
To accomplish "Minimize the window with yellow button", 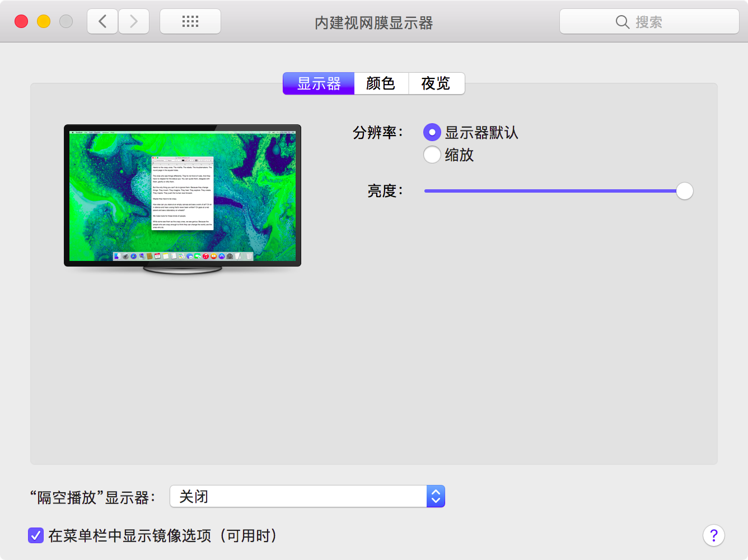I will (x=44, y=21).
